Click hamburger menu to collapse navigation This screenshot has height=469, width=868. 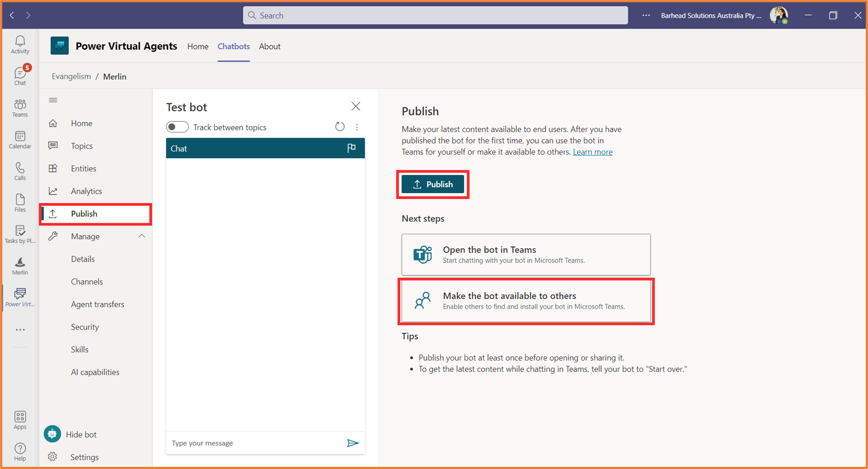[53, 100]
